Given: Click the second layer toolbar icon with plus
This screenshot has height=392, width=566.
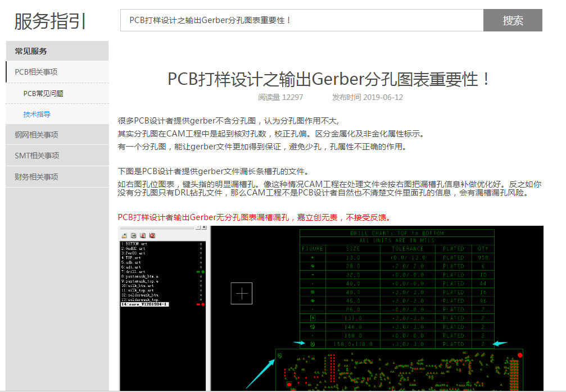Looking at the screenshot, I should tap(133, 235).
